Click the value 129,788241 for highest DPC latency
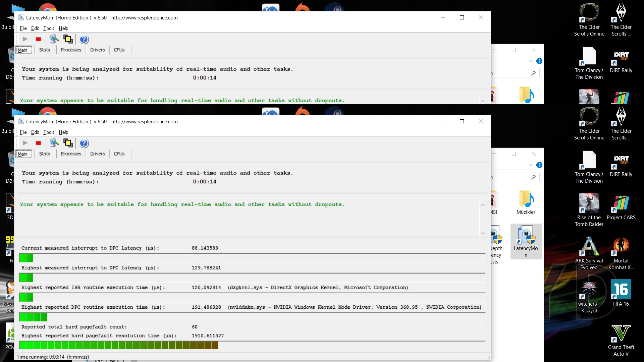The width and height of the screenshot is (644, 362). tap(206, 268)
